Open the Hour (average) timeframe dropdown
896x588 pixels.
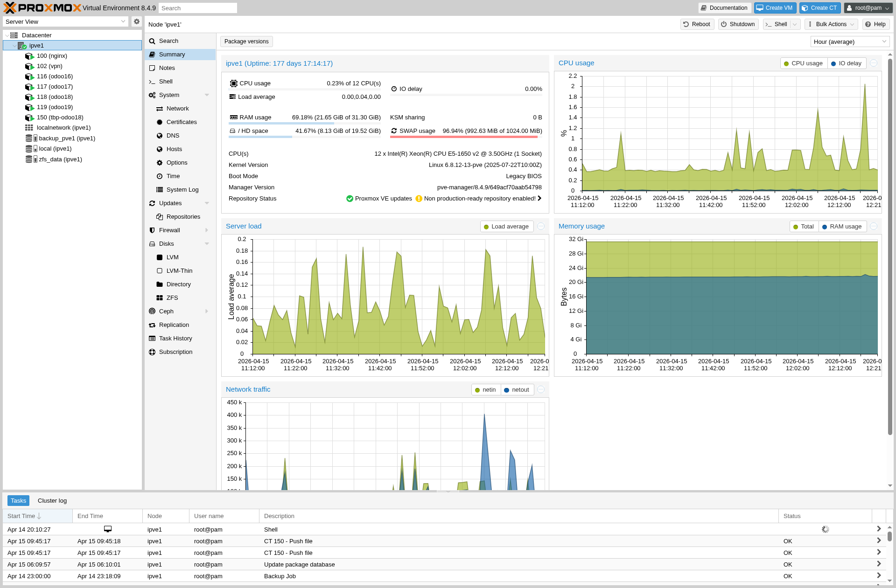(849, 42)
